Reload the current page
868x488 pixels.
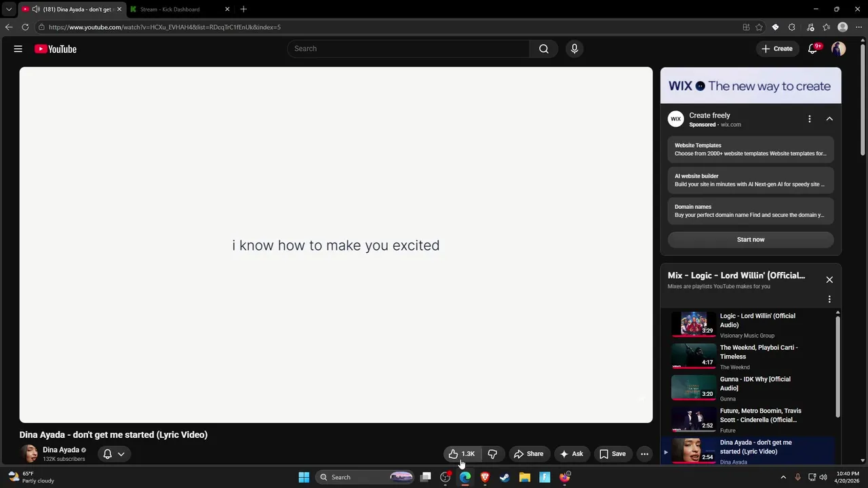[25, 27]
